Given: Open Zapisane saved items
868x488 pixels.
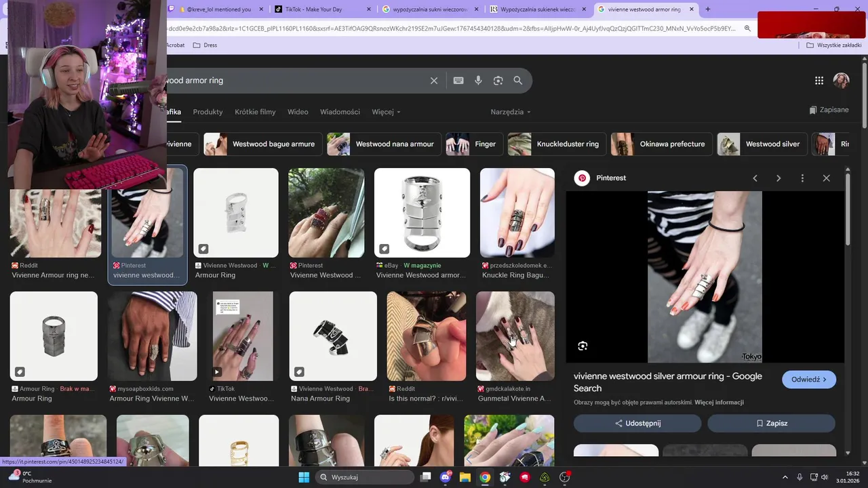Looking at the screenshot, I should [829, 110].
